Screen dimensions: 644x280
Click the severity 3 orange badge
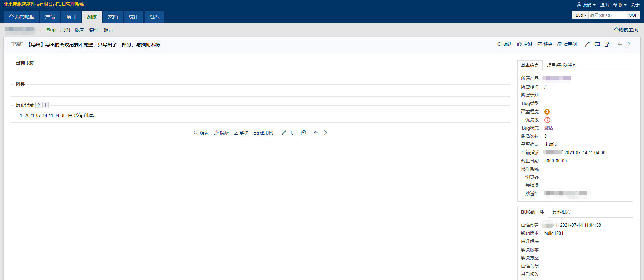pos(547,112)
